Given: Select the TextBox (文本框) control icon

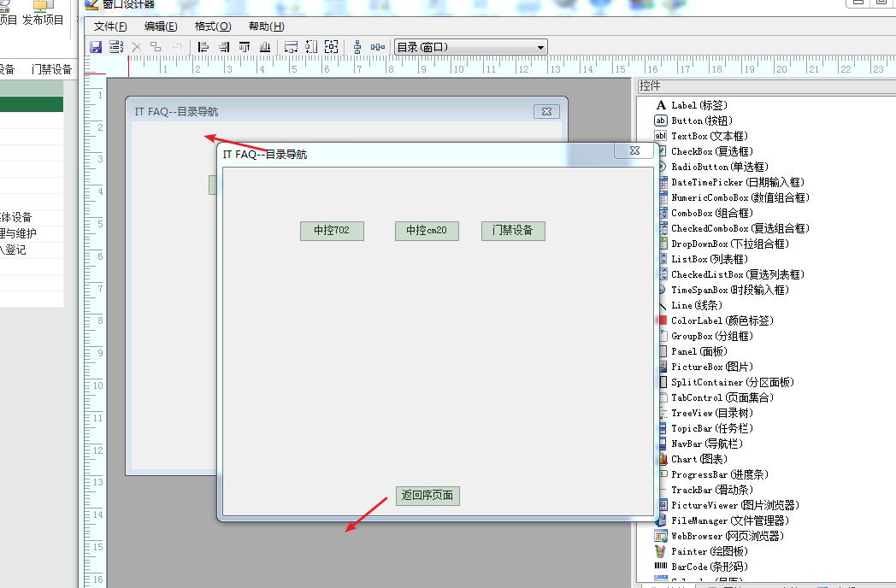Looking at the screenshot, I should coord(661,136).
